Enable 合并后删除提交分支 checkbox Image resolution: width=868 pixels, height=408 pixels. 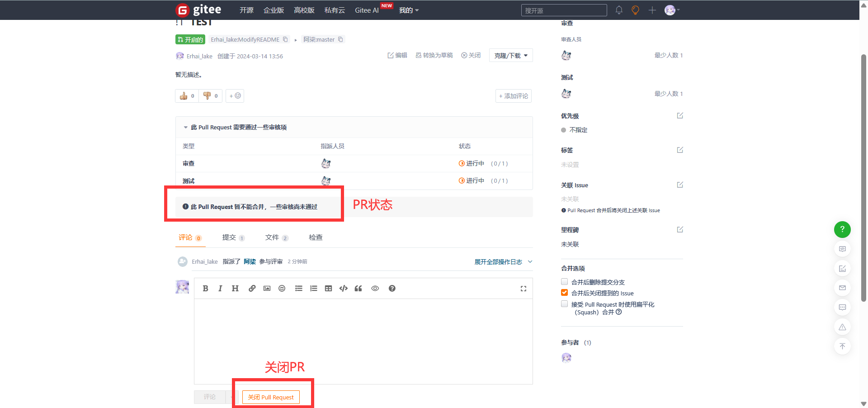pyautogui.click(x=564, y=282)
